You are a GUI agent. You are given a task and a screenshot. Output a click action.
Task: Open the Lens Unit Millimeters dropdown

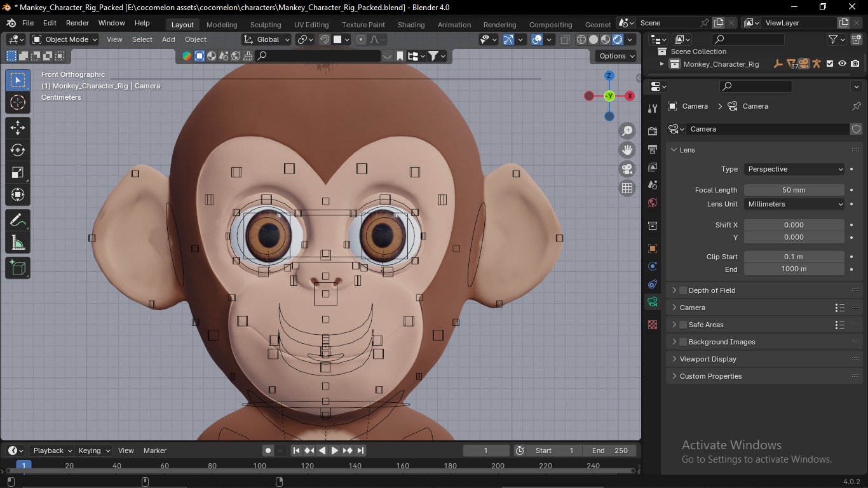pos(794,204)
